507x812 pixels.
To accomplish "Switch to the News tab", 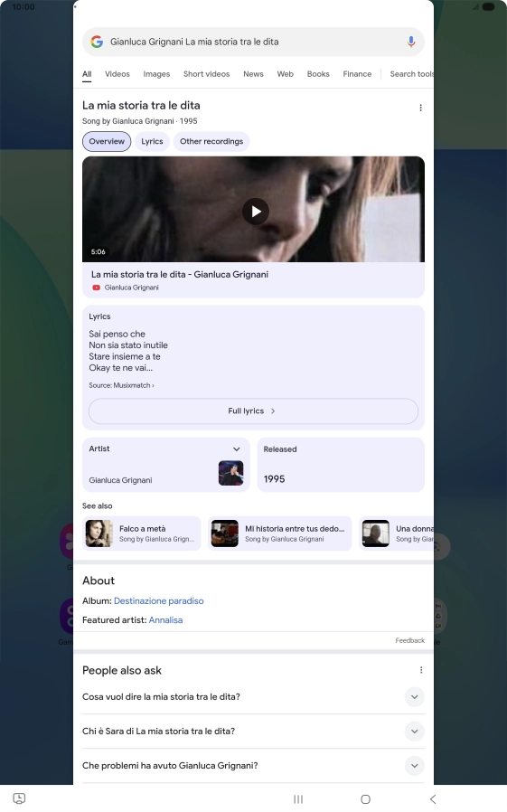I will coord(253,74).
